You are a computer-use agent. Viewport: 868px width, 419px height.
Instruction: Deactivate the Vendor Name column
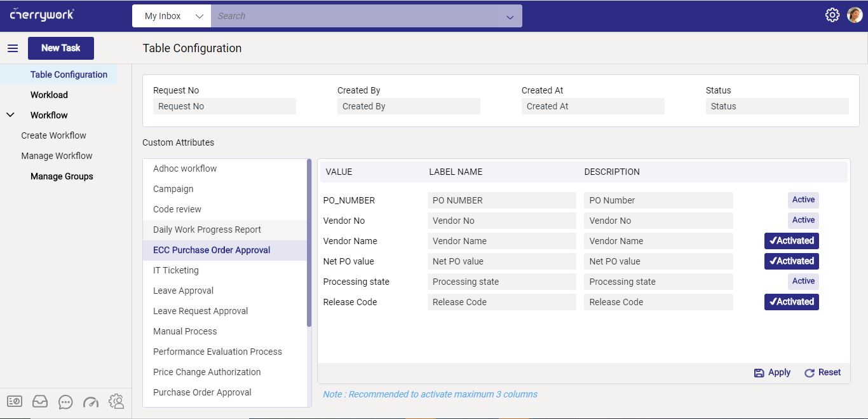[791, 241]
